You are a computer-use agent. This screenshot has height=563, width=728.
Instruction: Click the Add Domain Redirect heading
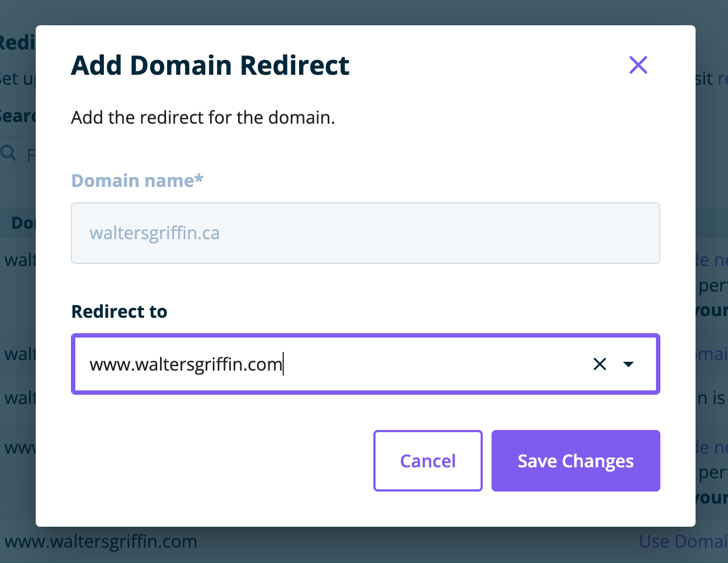210,65
